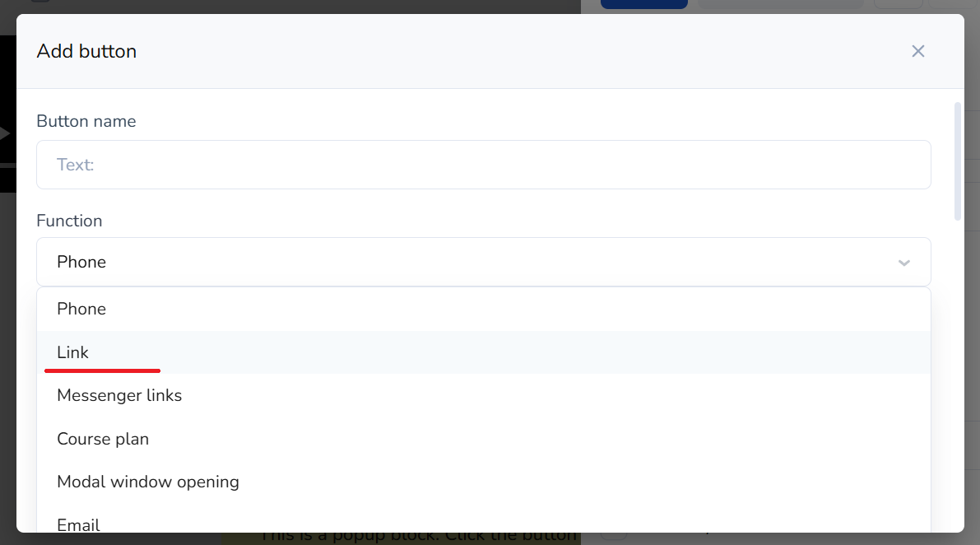Select the Email function option
The width and height of the screenshot is (980, 545).
78,524
